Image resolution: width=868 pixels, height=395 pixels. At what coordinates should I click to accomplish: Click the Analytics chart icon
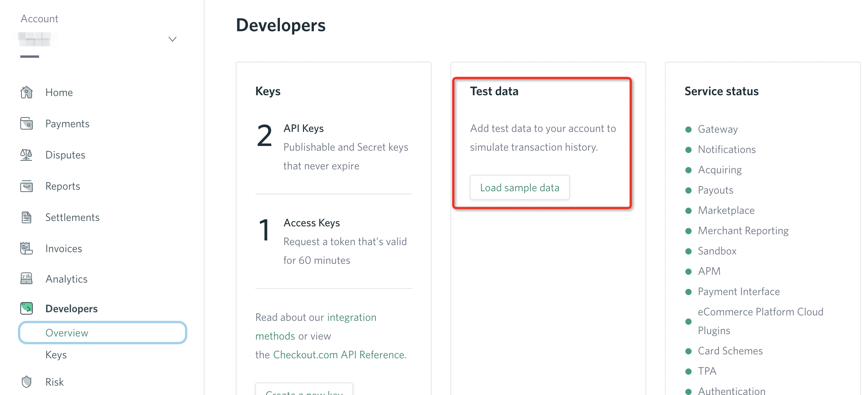(x=27, y=279)
